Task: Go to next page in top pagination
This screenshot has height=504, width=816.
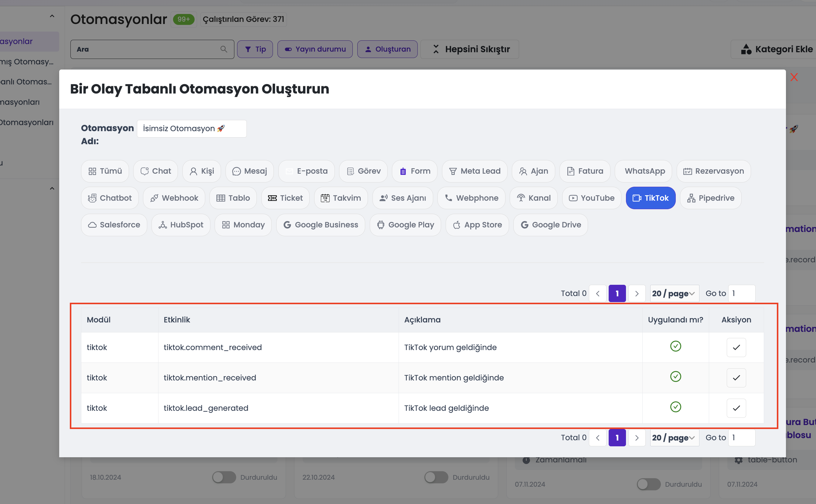Action: coord(637,293)
